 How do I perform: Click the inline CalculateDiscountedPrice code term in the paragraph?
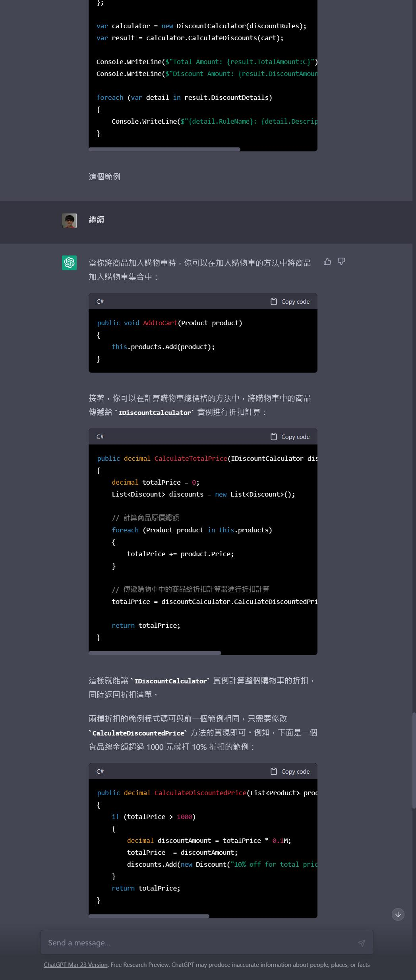(x=138, y=733)
